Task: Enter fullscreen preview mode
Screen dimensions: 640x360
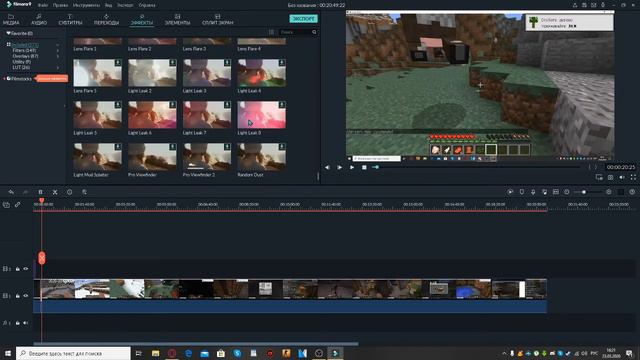Action: 633,177
